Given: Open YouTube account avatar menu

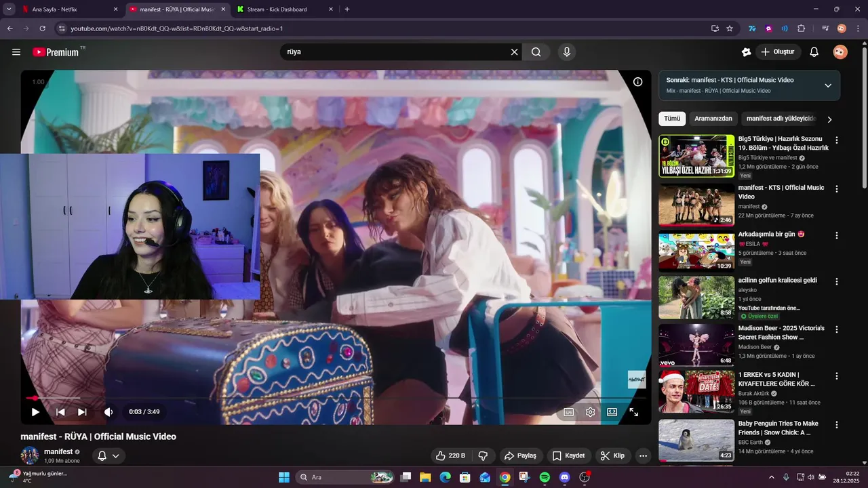Looking at the screenshot, I should [x=840, y=52].
